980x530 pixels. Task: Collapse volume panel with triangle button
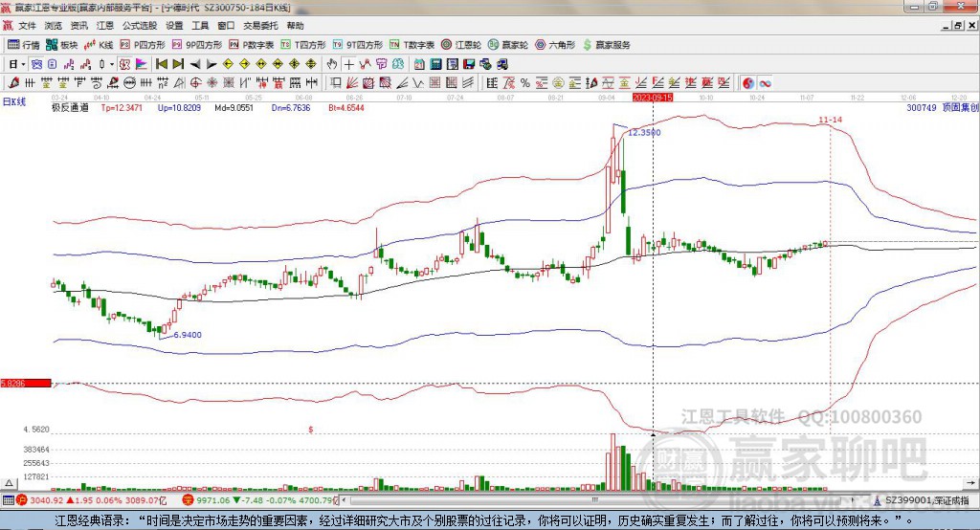[9, 483]
